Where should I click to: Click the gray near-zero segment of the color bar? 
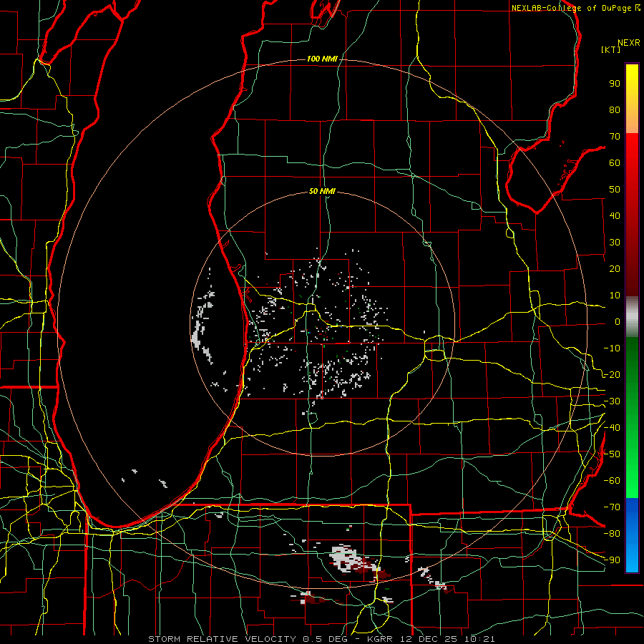[632, 317]
